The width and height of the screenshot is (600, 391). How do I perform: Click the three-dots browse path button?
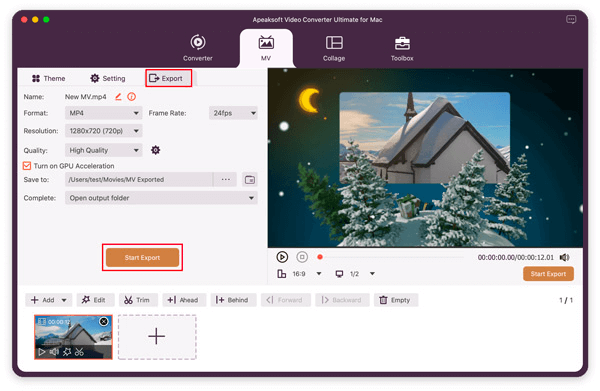coord(225,179)
